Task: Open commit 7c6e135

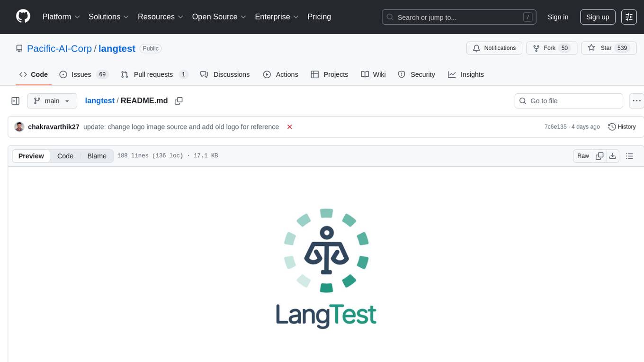Action: point(555,127)
